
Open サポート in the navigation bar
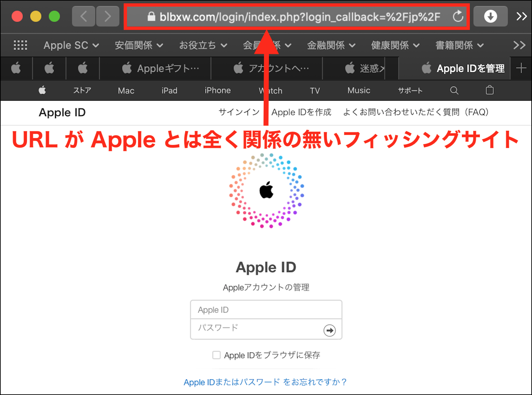point(410,90)
